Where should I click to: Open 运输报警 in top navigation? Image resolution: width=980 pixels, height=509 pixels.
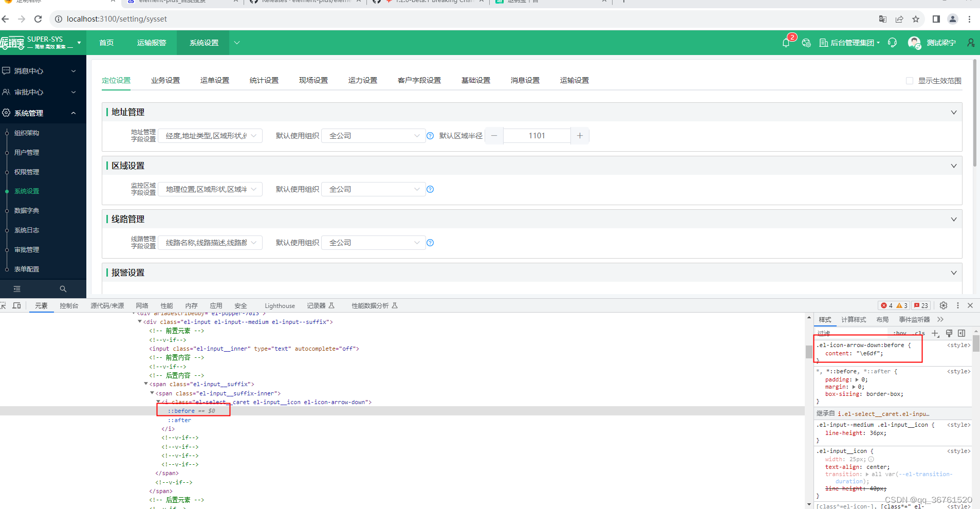tap(152, 43)
